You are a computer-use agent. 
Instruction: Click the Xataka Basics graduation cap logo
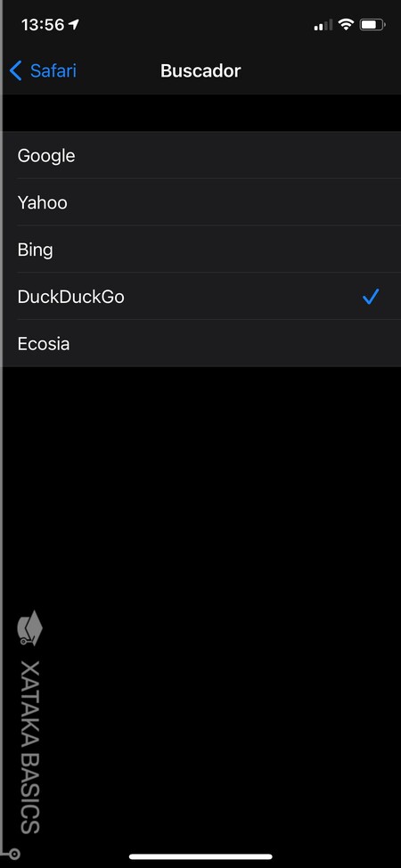pos(30,627)
